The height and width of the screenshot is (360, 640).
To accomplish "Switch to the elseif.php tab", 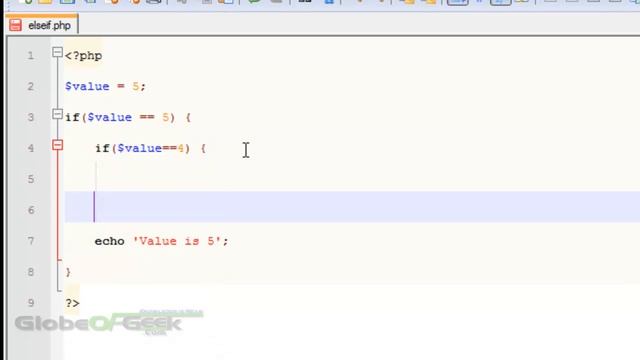I will pos(41,25).
